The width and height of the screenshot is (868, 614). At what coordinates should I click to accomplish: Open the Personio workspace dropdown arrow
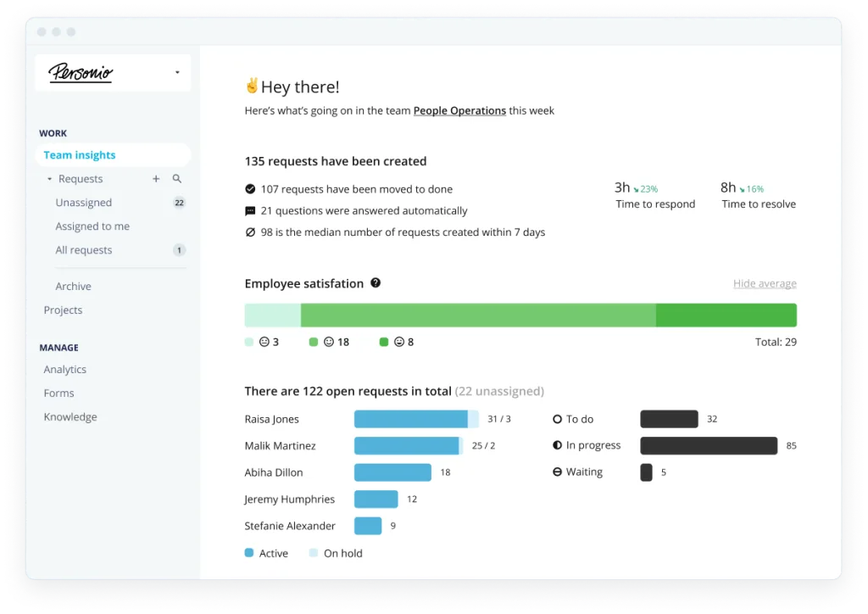(177, 73)
